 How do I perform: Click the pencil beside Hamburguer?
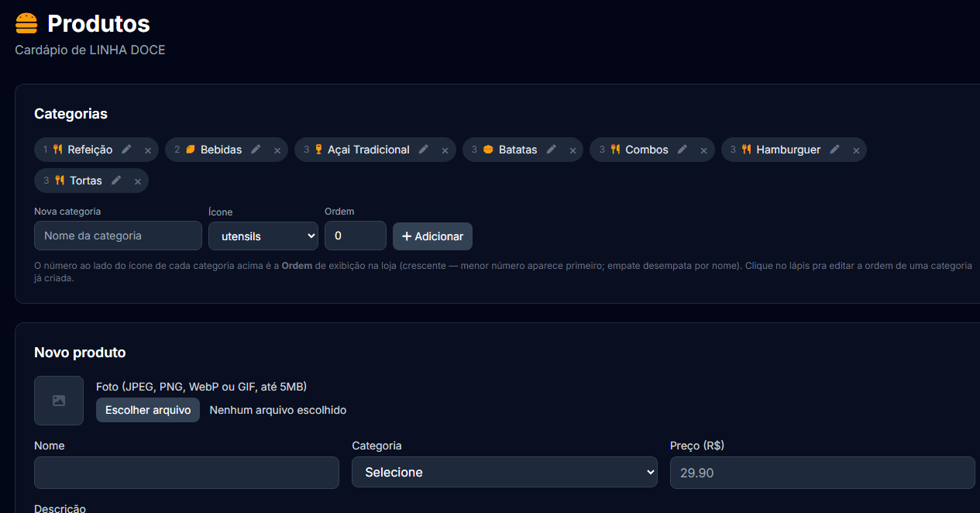coord(835,150)
